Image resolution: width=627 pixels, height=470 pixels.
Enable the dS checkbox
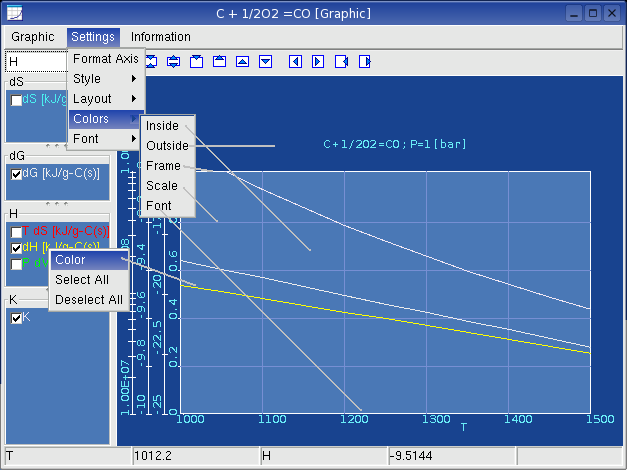[x=16, y=100]
